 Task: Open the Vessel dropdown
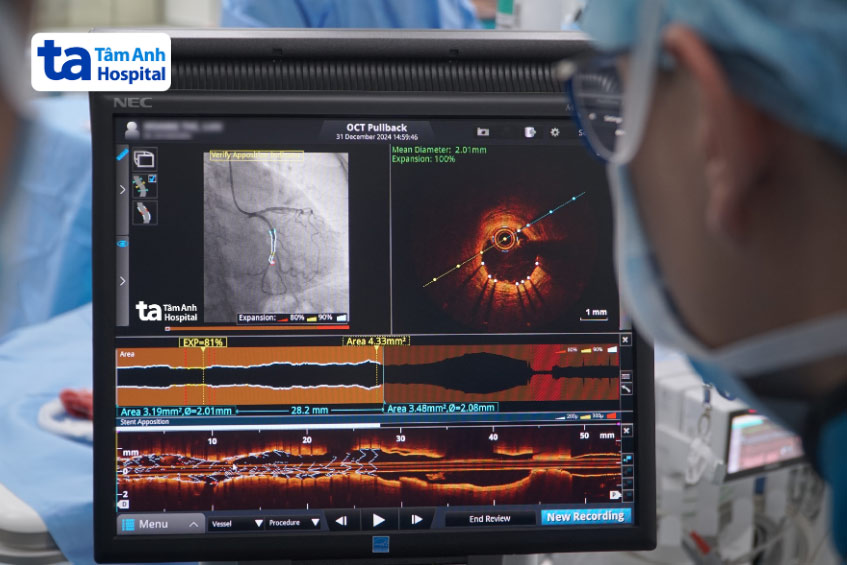(x=237, y=523)
